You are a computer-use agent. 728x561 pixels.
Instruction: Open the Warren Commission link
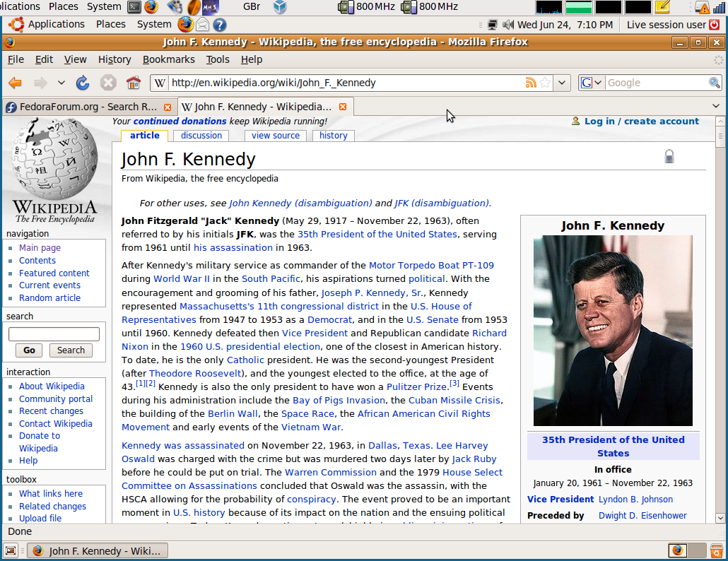[331, 473]
